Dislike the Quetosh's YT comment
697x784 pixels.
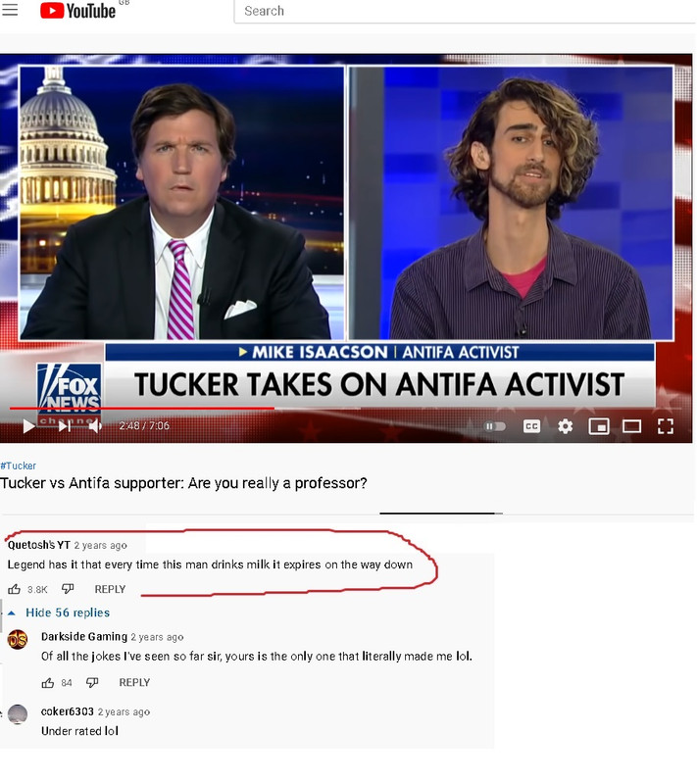click(68, 589)
